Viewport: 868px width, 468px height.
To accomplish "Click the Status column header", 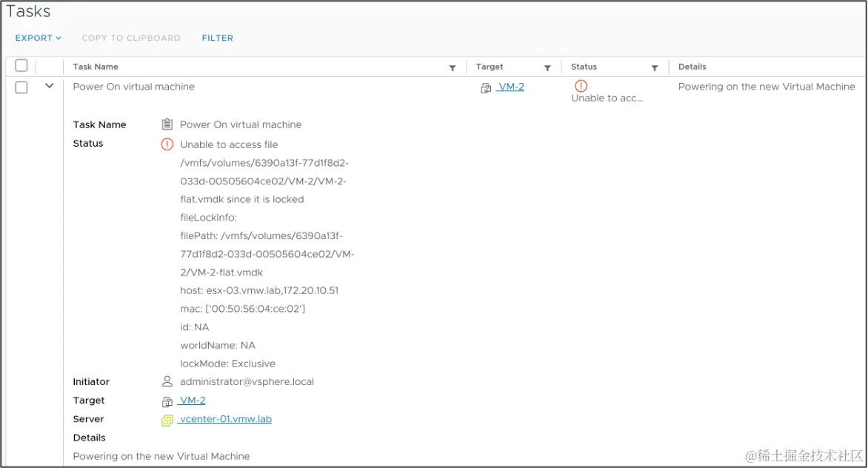I will [x=584, y=67].
